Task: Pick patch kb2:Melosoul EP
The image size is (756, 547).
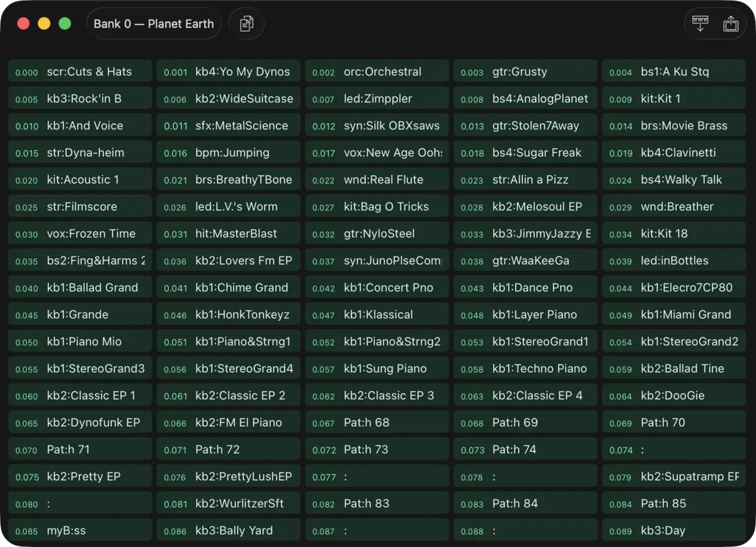Action: [x=526, y=206]
